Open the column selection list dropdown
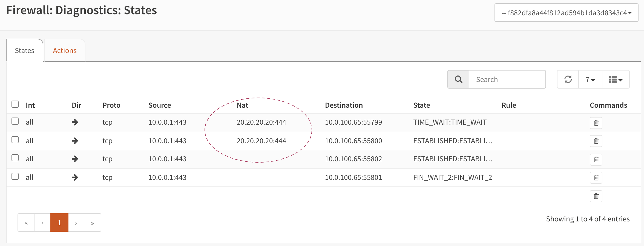Screen dimensions: 644x246 616,79
